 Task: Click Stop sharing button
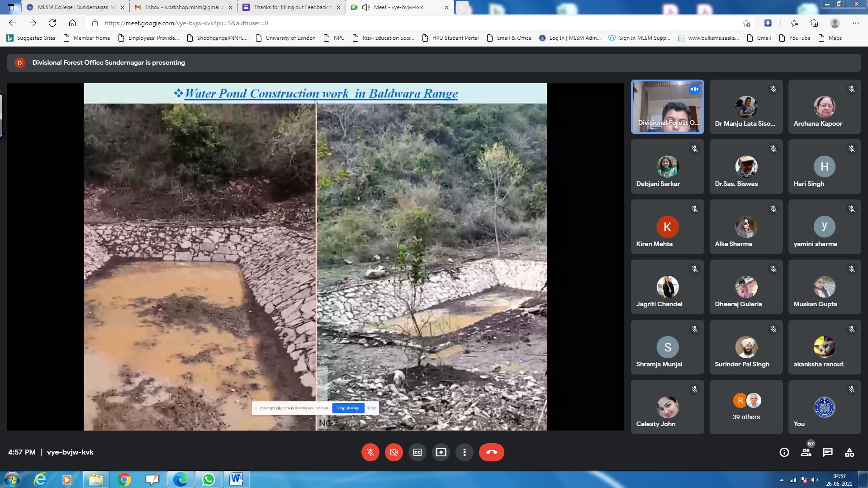348,408
